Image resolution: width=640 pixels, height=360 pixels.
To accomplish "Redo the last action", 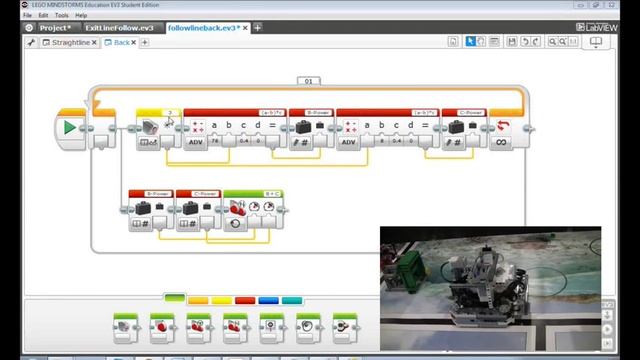I will click(x=536, y=41).
